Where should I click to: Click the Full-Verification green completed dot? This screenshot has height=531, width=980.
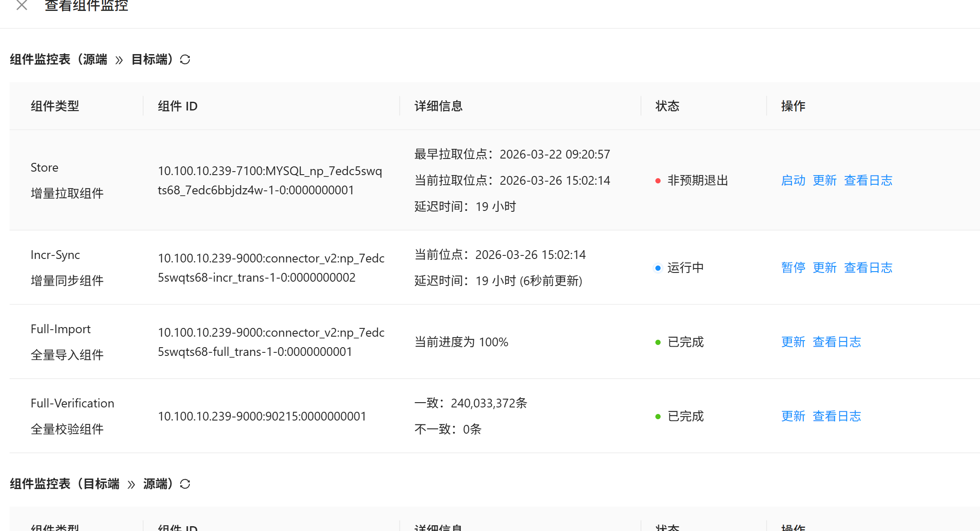[658, 417]
